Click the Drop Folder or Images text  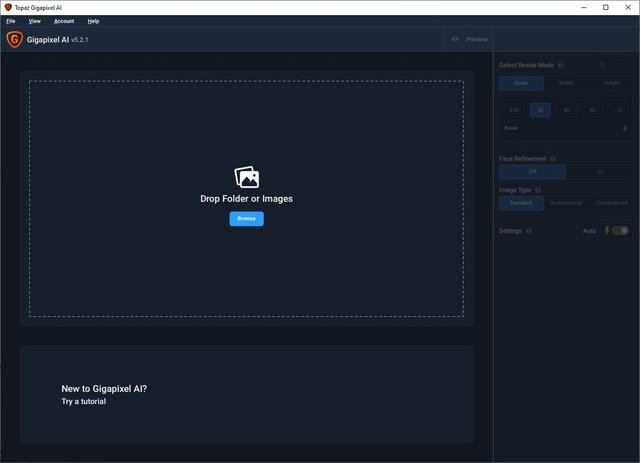pos(247,199)
